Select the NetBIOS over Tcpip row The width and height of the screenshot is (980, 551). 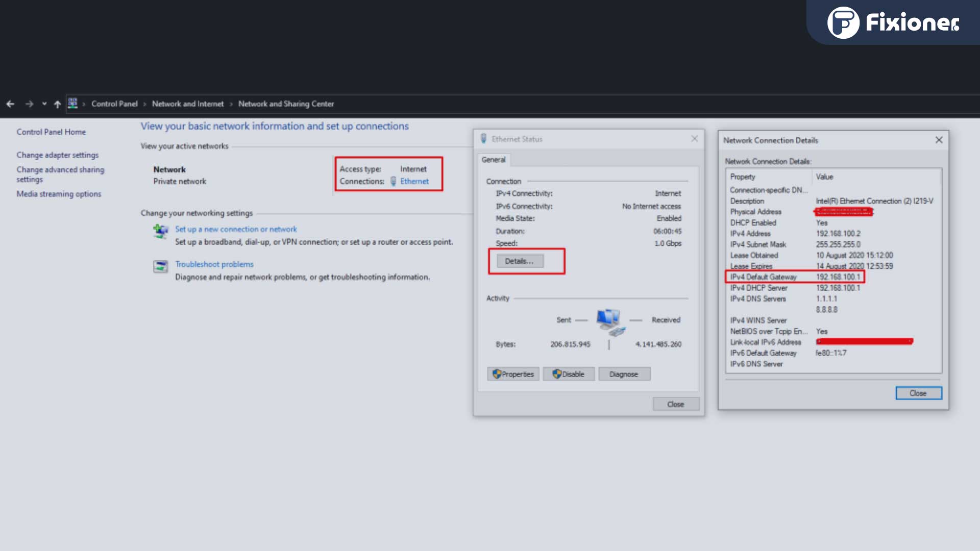click(x=834, y=332)
